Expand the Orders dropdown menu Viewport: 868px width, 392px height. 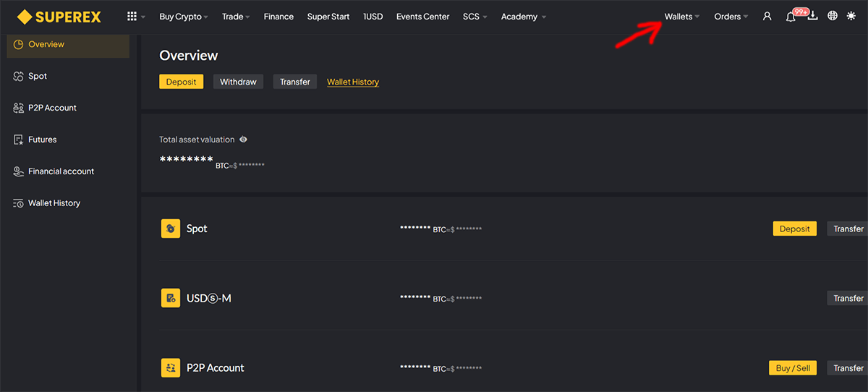tap(731, 17)
